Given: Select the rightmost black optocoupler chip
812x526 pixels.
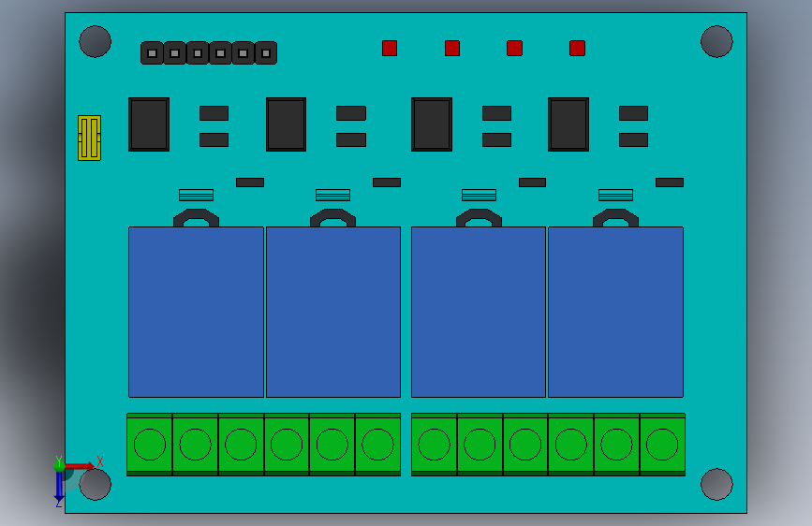Looking at the screenshot, I should tap(568, 124).
